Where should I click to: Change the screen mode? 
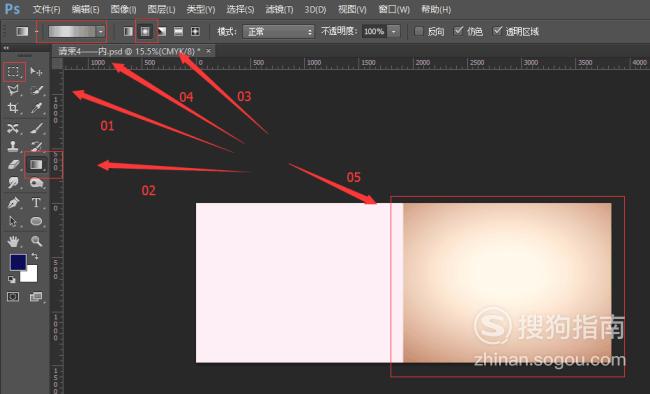[x=36, y=297]
